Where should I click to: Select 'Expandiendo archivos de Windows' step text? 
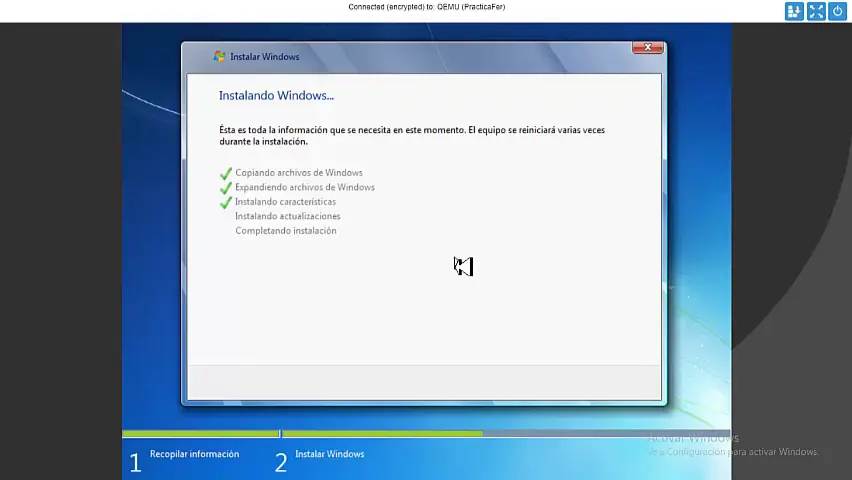point(305,187)
